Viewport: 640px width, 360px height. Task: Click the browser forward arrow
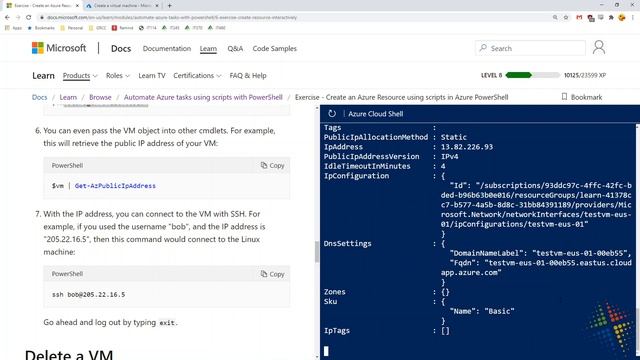(x=18, y=18)
